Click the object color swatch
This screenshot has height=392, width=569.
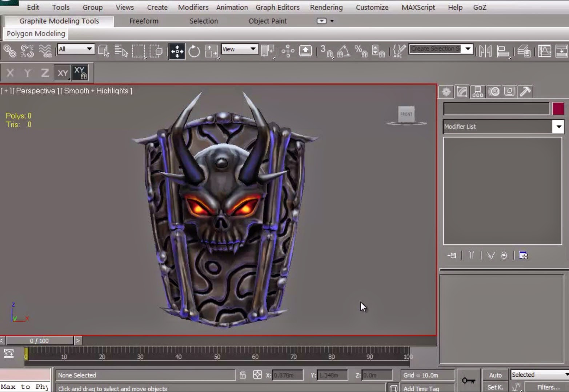(558, 108)
